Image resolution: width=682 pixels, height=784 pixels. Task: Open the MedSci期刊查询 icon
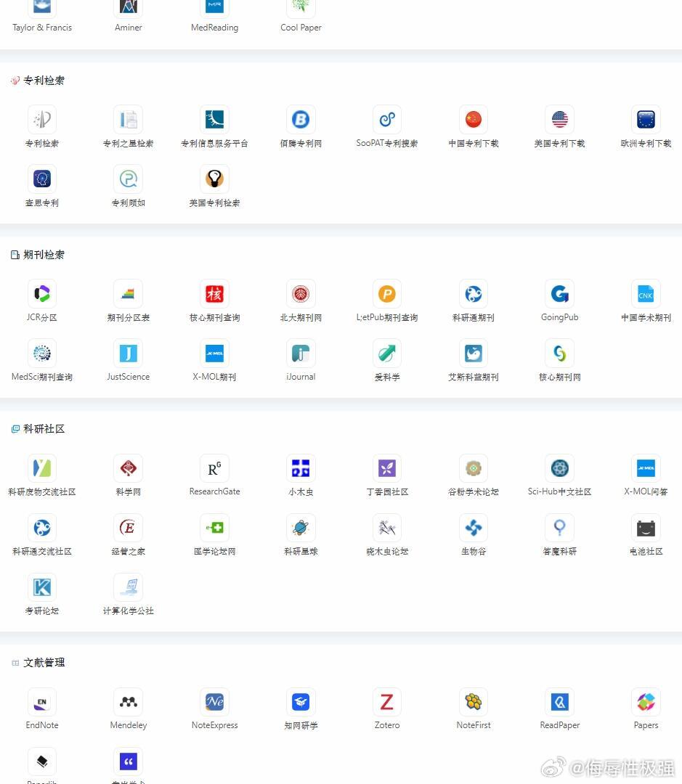pos(42,353)
